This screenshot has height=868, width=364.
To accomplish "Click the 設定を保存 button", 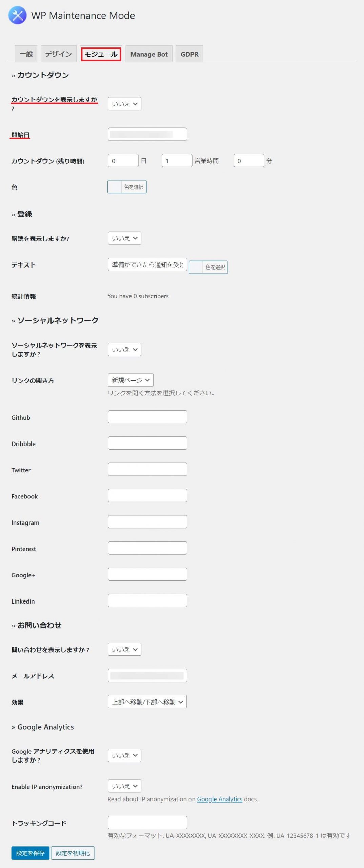I will (x=30, y=853).
